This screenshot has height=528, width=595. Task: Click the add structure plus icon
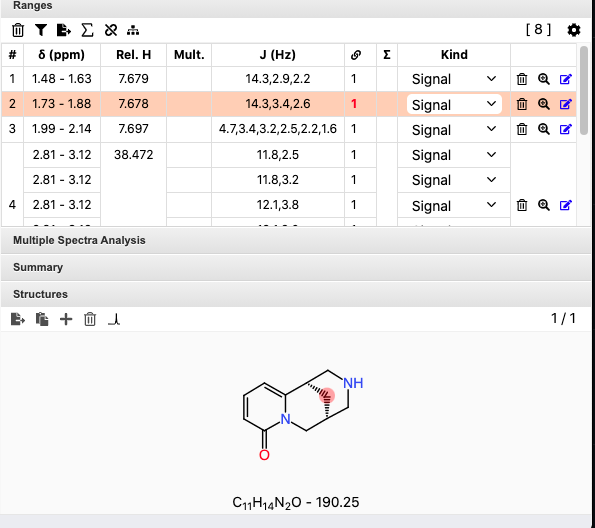(66, 319)
